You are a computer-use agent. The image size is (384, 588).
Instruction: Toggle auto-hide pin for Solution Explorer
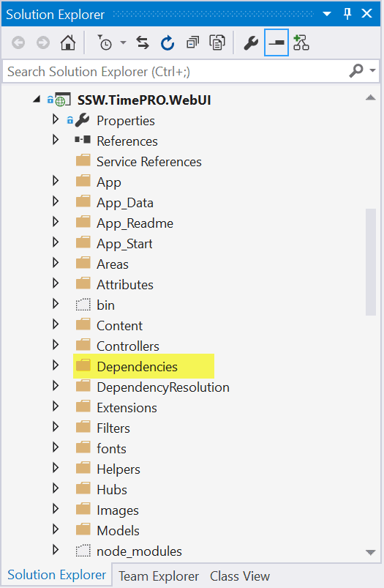pyautogui.click(x=347, y=14)
